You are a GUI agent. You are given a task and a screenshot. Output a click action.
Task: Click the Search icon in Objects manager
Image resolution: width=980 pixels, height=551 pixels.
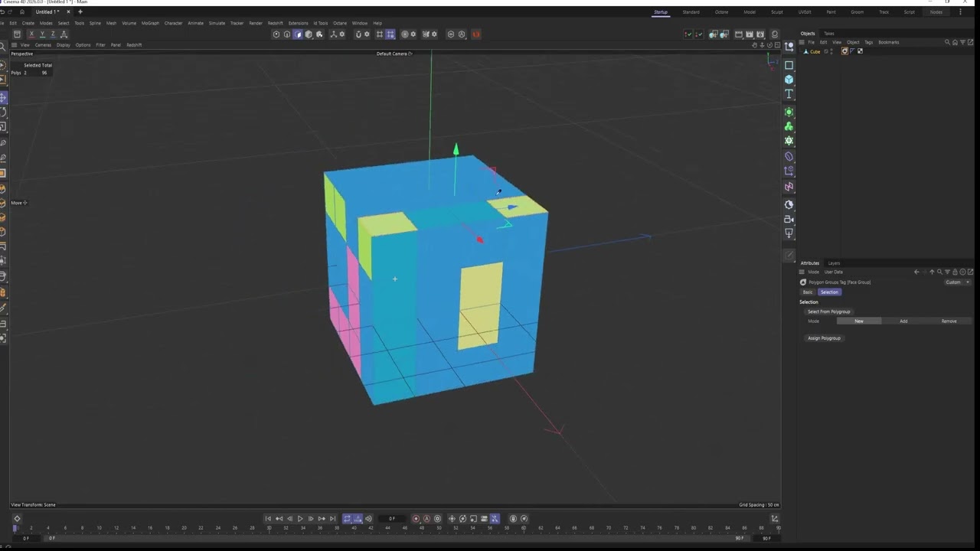click(947, 42)
